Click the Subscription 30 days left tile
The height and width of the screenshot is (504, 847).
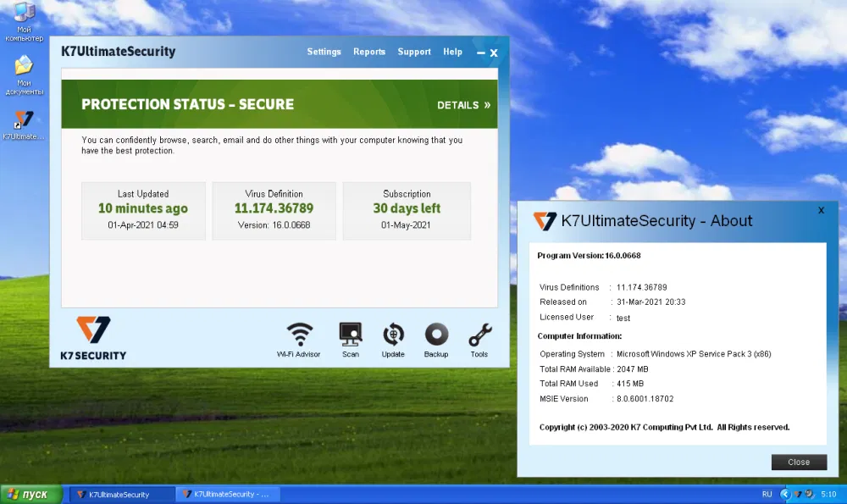tap(407, 211)
